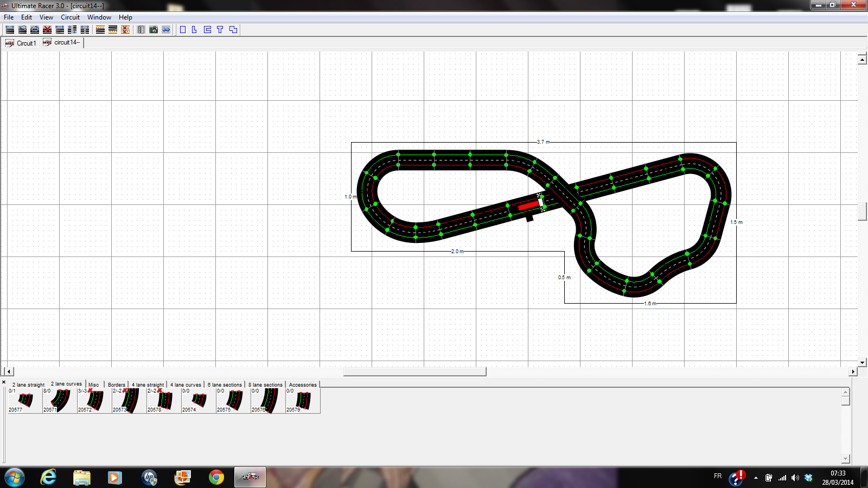868x488 pixels.
Task: Select the T-shaped room icon
Action: pyautogui.click(x=220, y=30)
